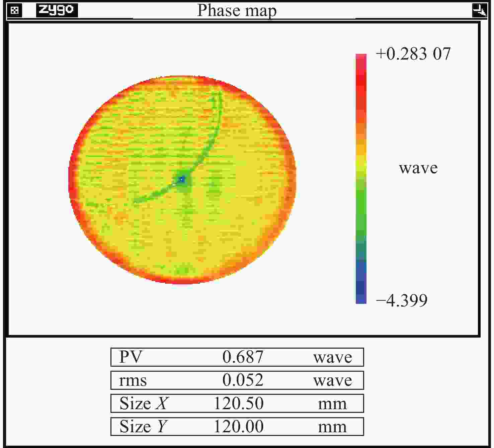Select the Phase map title bar
494x448 pixels.
coord(237,10)
